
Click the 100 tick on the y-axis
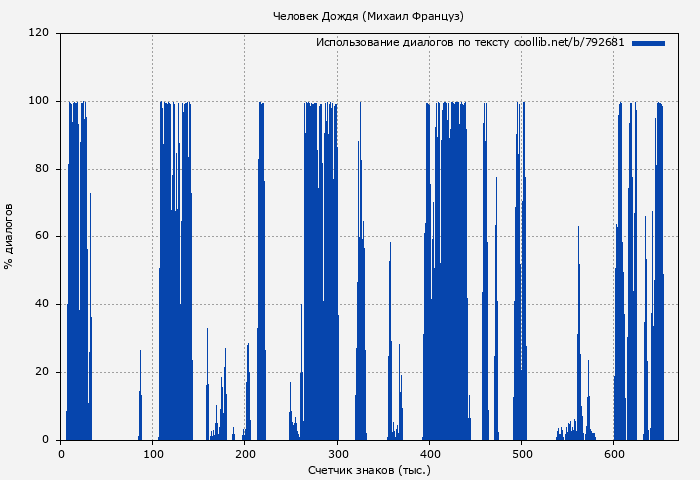pos(39,101)
